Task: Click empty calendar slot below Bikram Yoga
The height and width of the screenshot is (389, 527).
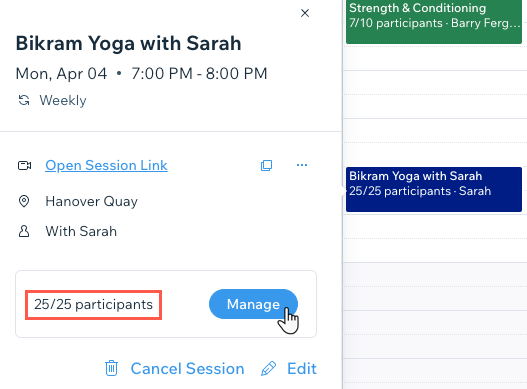Action: [434, 226]
